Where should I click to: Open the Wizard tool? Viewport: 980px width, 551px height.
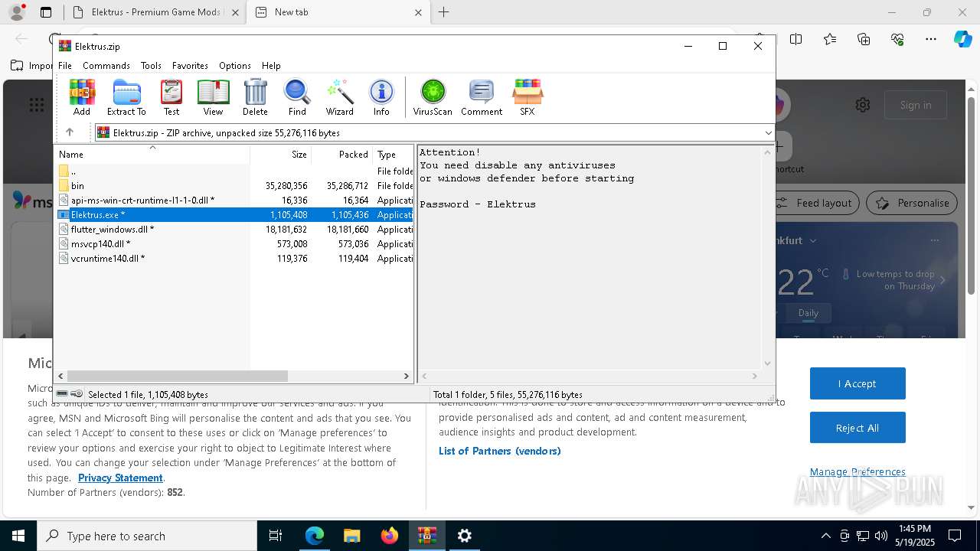[x=339, y=97]
